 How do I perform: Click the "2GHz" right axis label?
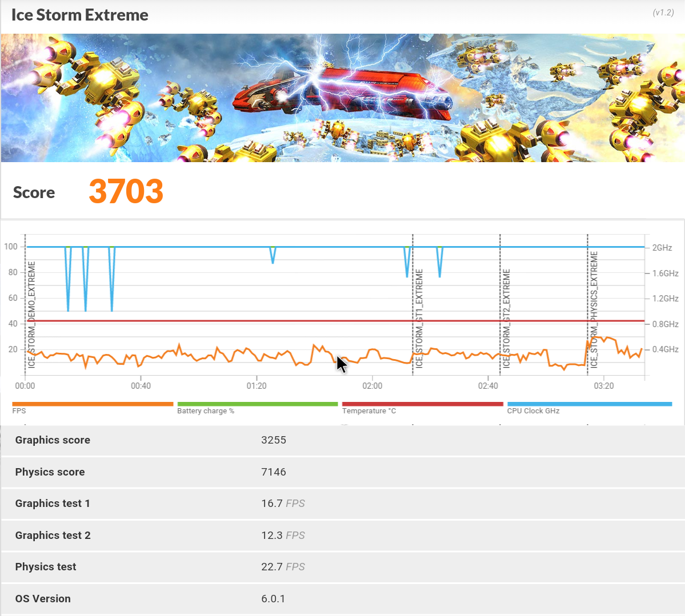pos(662,248)
